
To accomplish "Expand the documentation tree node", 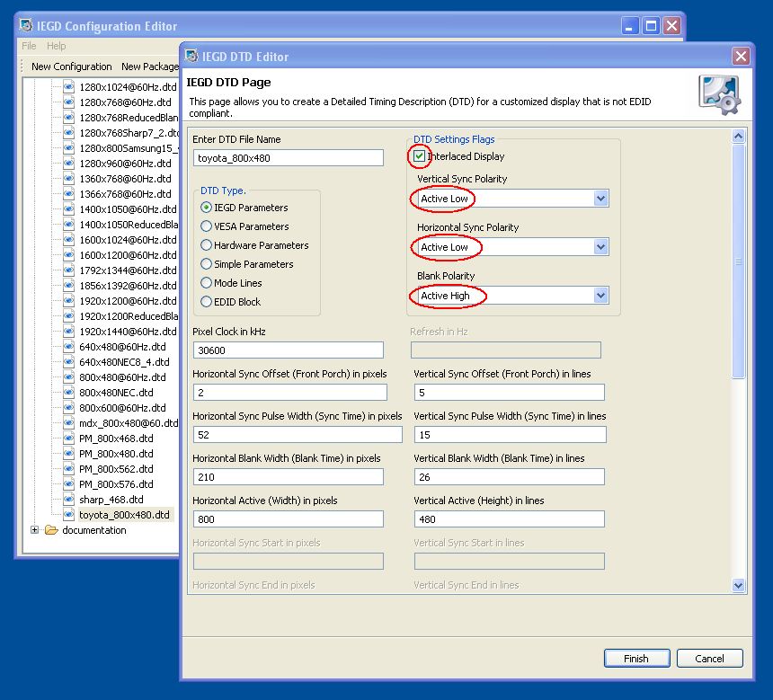I will (35, 530).
